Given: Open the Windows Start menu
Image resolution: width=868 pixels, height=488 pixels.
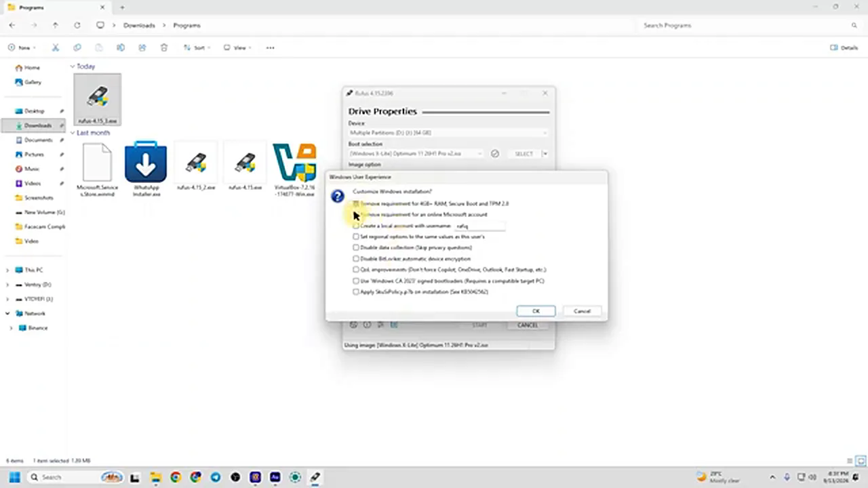Looking at the screenshot, I should click(x=14, y=477).
